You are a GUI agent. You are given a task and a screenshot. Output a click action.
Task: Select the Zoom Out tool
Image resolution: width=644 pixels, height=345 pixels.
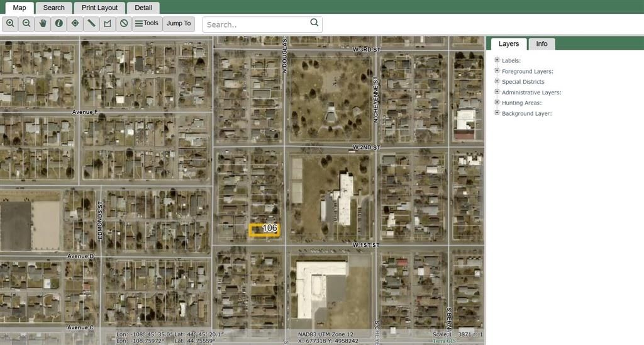26,23
